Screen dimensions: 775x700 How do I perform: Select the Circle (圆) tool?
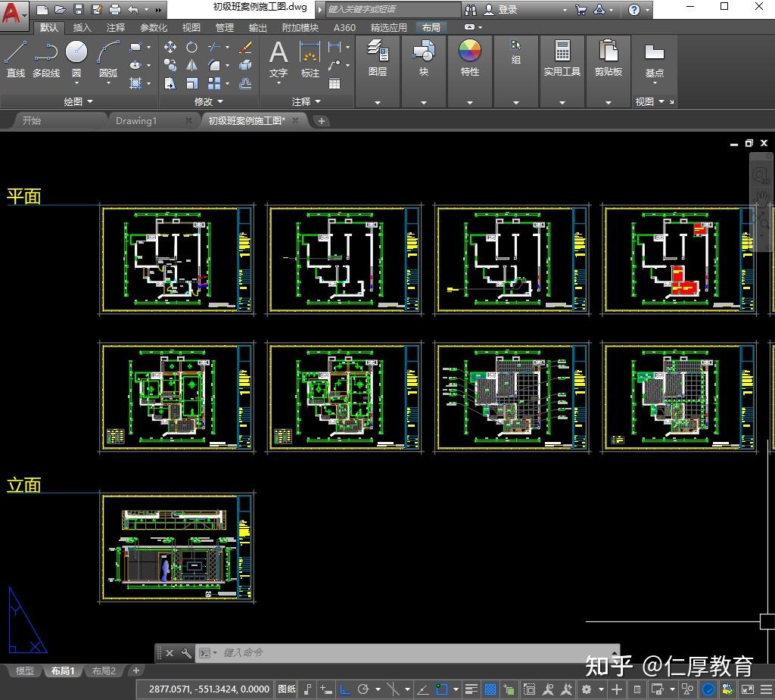pos(76,59)
